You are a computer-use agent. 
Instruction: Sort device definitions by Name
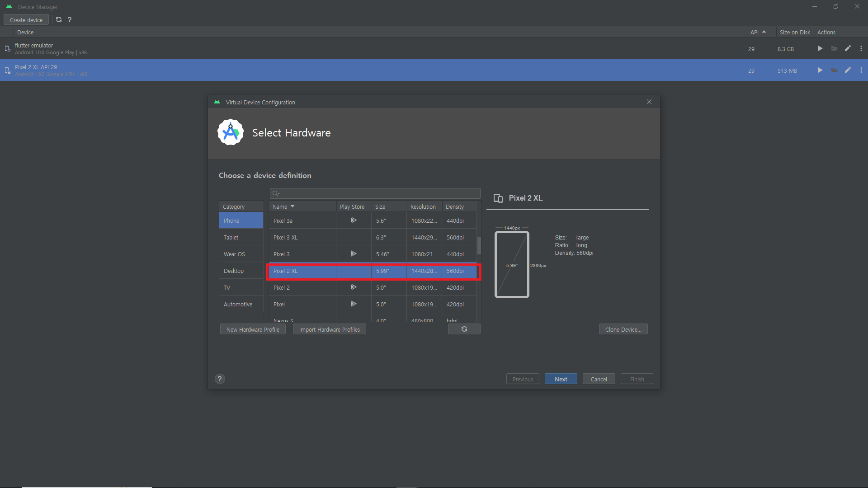(x=302, y=206)
